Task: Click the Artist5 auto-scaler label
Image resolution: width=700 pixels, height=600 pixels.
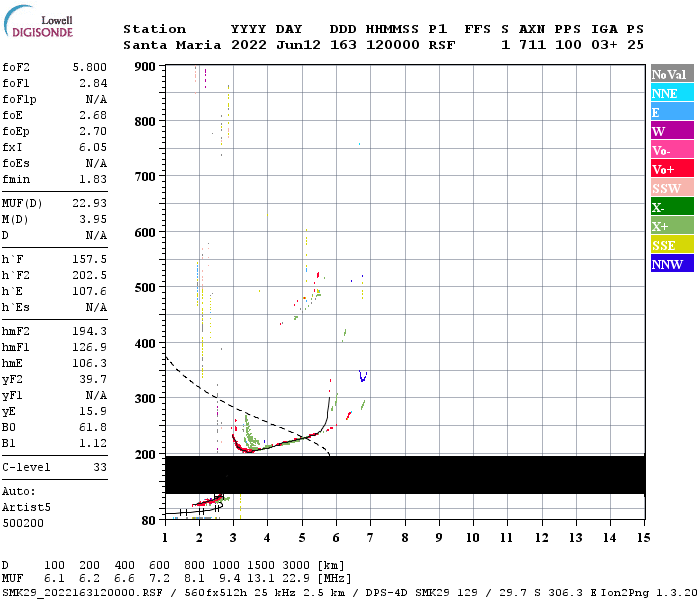Action: coord(26,508)
